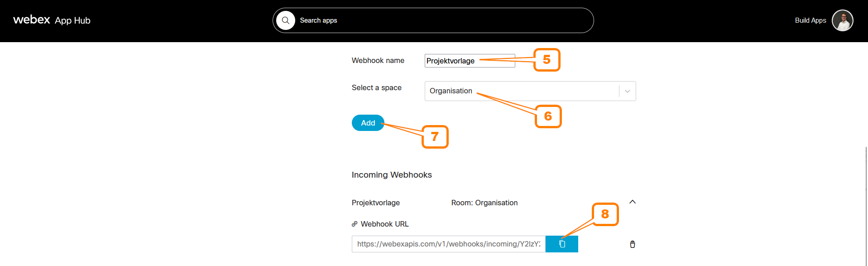Click the Incoming Webhooks heading
This screenshot has height=266, width=868.
pos(392,175)
